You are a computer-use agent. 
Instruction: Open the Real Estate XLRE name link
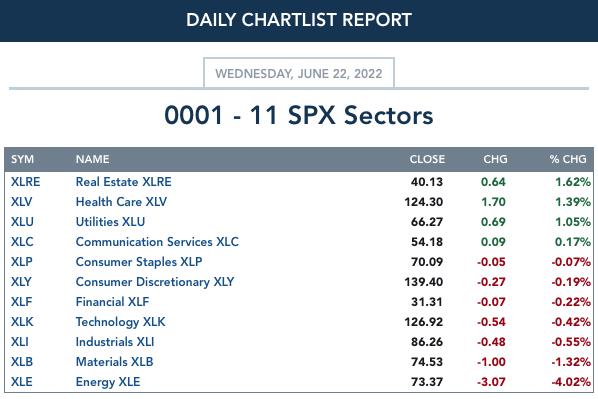tap(124, 182)
